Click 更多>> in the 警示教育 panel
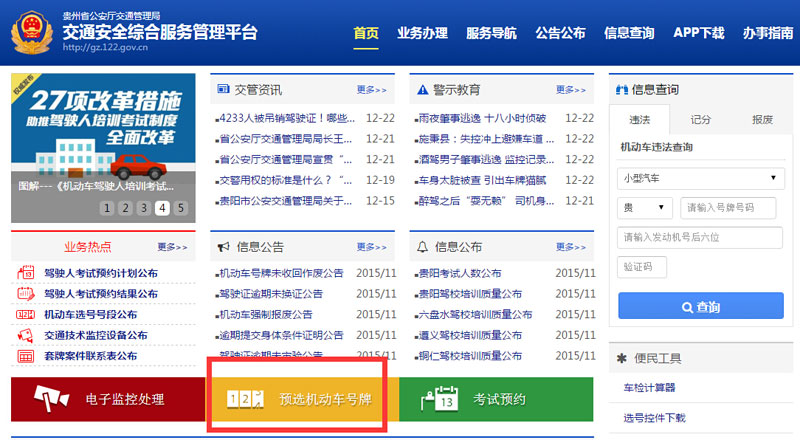The width and height of the screenshot is (800, 440). coord(571,90)
